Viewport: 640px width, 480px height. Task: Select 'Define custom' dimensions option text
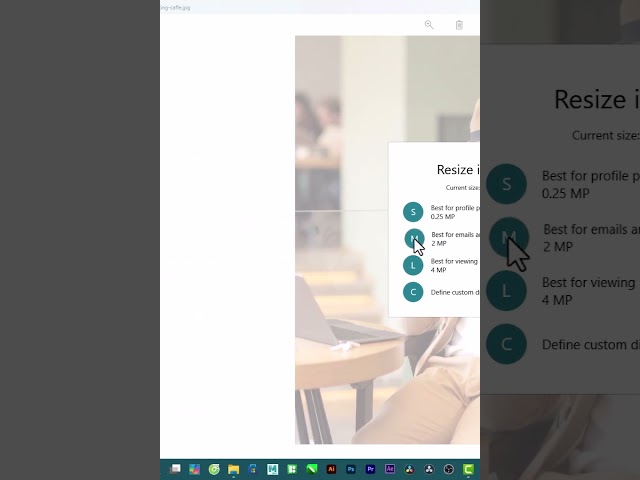(455, 292)
